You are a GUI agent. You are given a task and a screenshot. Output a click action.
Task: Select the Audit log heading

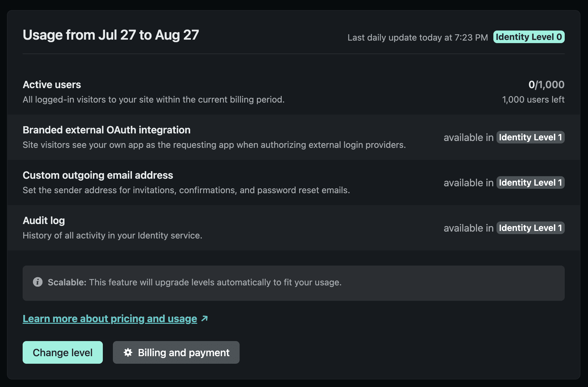click(44, 221)
